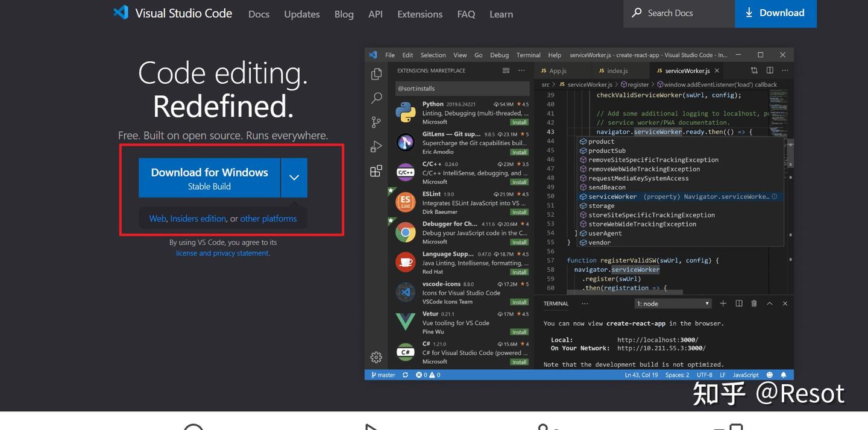Toggle maximize on the terminal panel
The image size is (868, 430).
tap(769, 303)
